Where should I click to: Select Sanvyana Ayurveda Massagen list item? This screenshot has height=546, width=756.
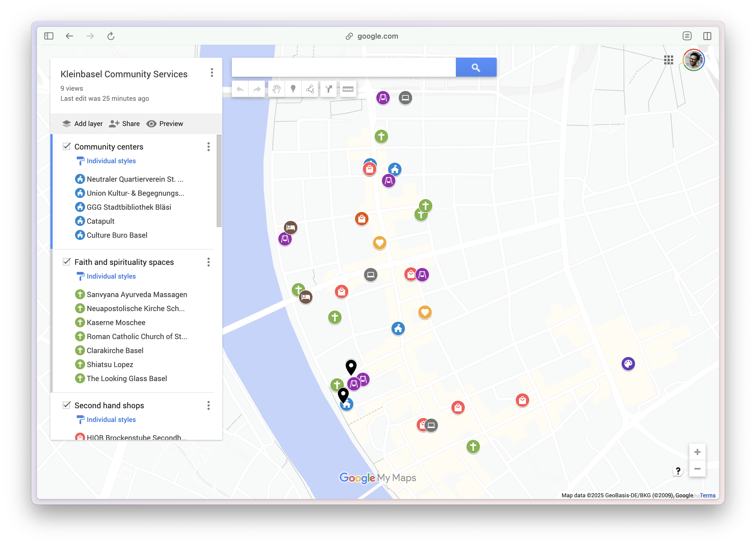137,294
